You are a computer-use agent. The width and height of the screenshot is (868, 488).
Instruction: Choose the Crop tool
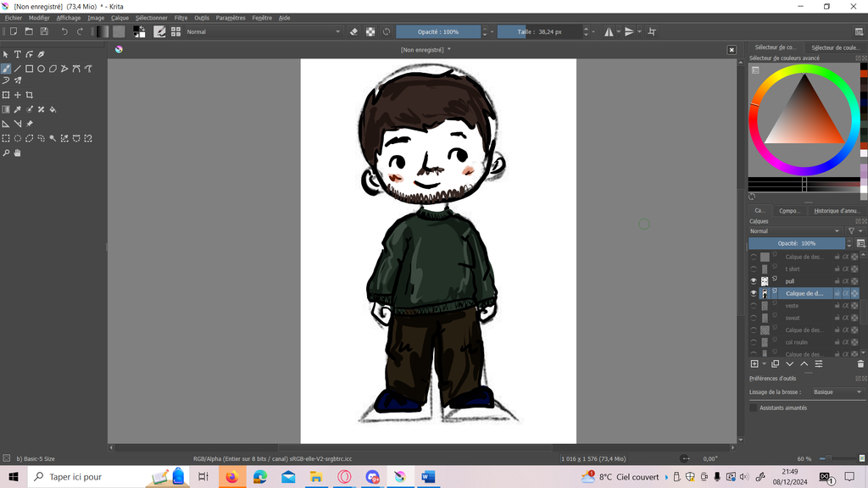(29, 95)
